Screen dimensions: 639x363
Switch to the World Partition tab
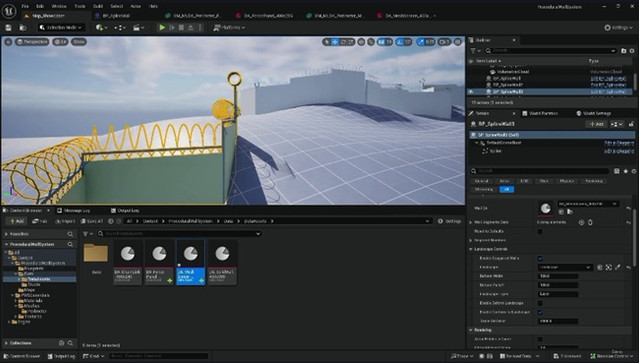pyautogui.click(x=540, y=113)
